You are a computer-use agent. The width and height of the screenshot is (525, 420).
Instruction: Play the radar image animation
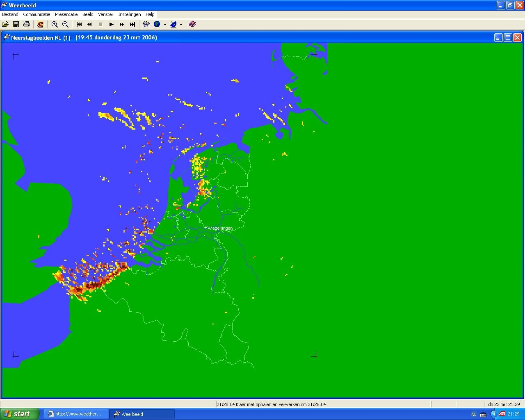(x=111, y=24)
